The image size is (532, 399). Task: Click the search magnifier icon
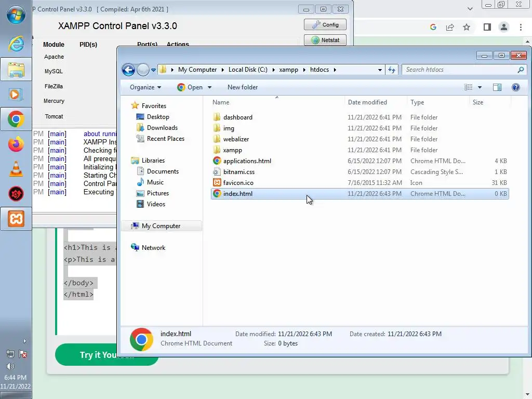(x=521, y=70)
